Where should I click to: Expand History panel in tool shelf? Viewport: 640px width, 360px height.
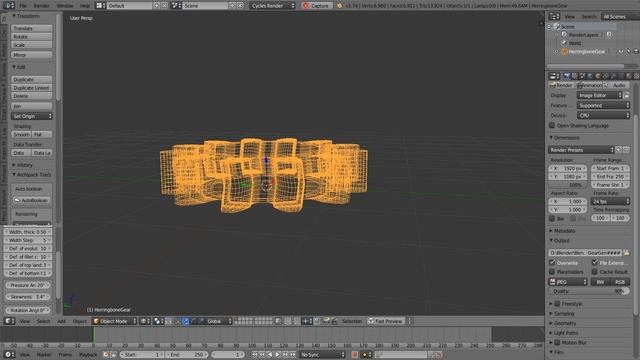coord(22,165)
